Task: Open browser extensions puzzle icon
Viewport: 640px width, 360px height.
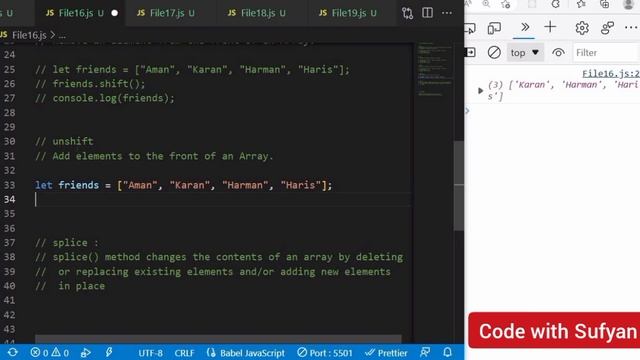Action: 556,4
